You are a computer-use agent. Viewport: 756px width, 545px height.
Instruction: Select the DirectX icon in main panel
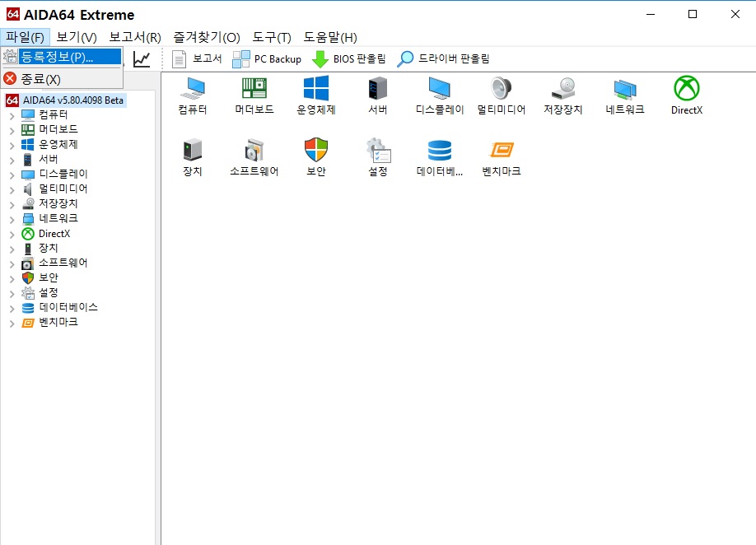pyautogui.click(x=686, y=93)
